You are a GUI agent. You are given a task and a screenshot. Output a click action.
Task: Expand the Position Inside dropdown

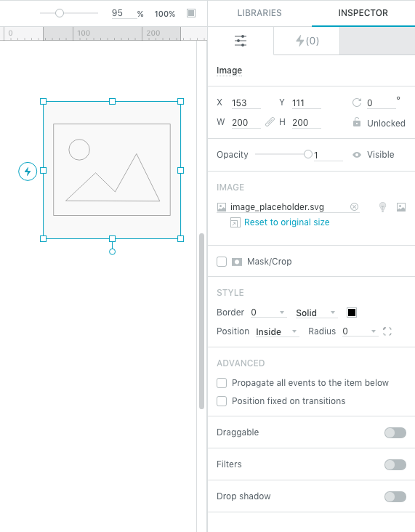click(x=277, y=332)
